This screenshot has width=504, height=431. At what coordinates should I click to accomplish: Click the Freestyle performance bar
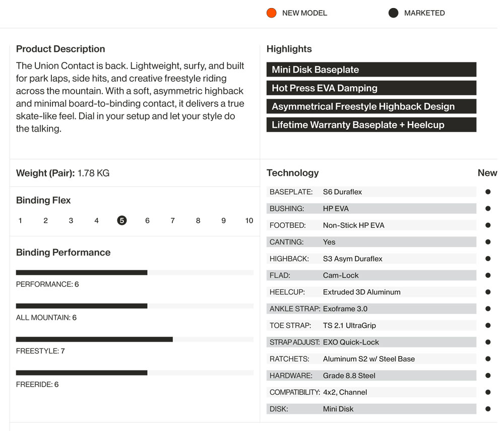pos(135,340)
